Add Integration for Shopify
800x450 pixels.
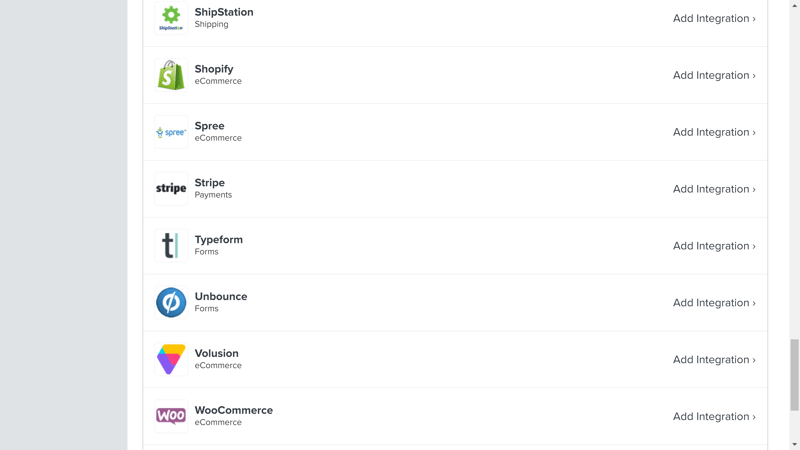[x=713, y=75]
